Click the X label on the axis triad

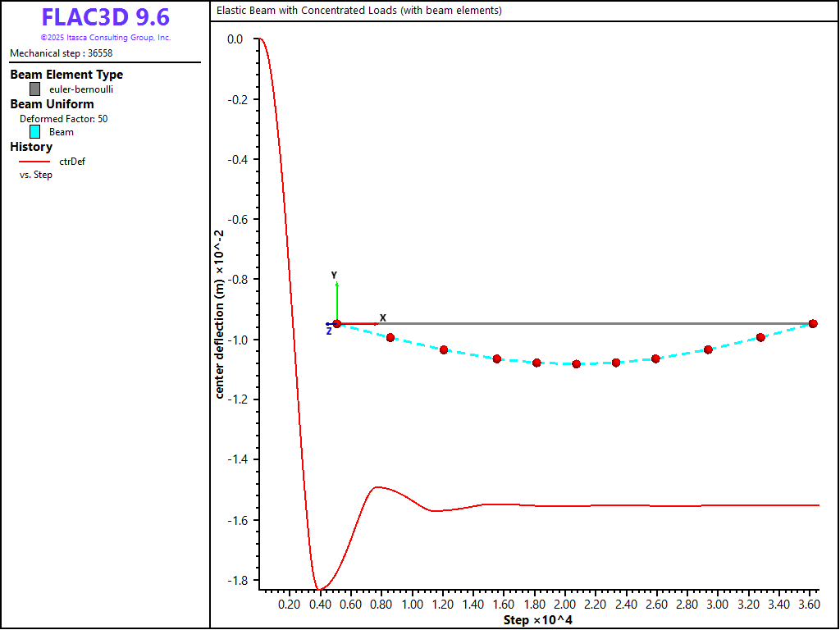[x=382, y=317]
